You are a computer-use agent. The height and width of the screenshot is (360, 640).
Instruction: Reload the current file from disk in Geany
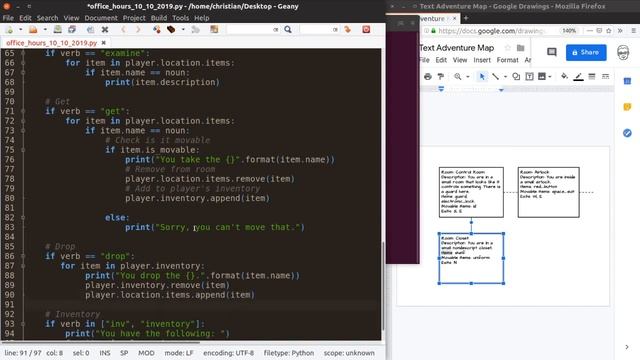90,29
